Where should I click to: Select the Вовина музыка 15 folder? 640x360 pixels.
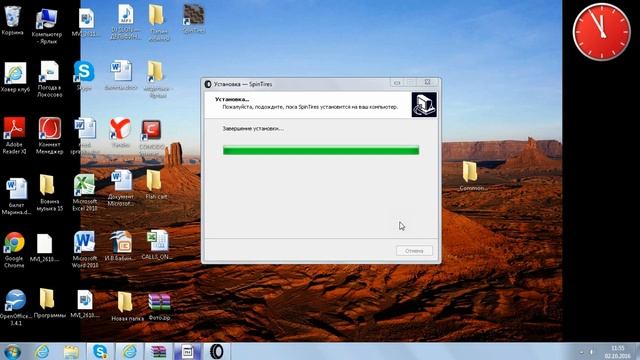click(49, 193)
